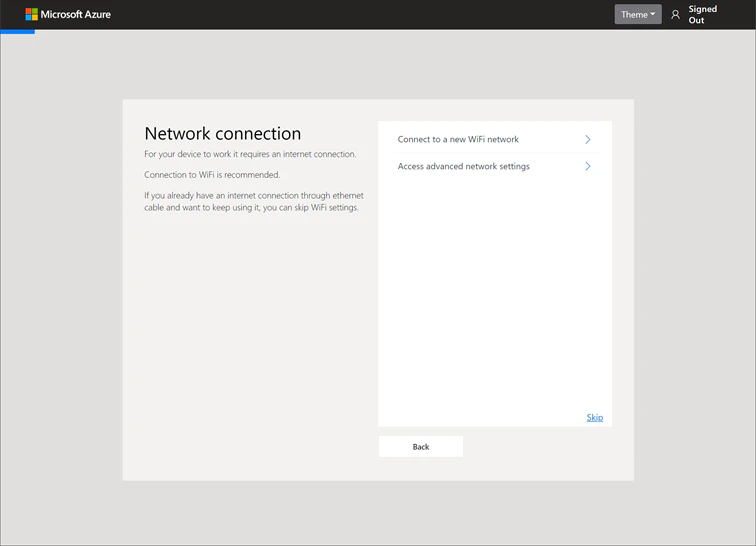
Task: Click text 'Connection to WiFi is recommended.'
Action: point(212,175)
